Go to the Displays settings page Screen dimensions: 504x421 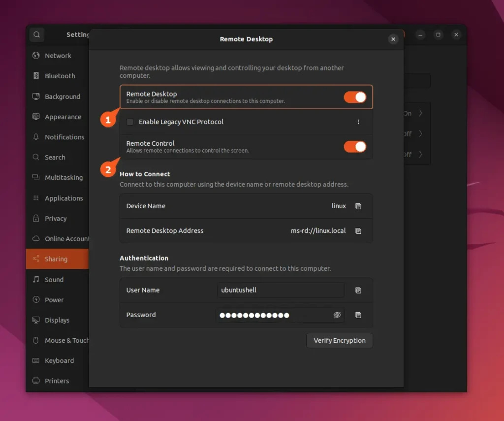coord(57,320)
